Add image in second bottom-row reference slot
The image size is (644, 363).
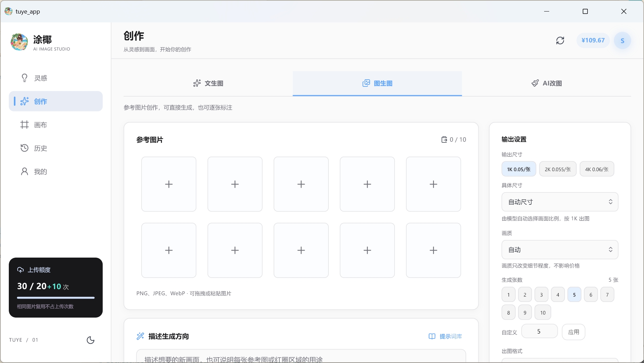[235, 250]
